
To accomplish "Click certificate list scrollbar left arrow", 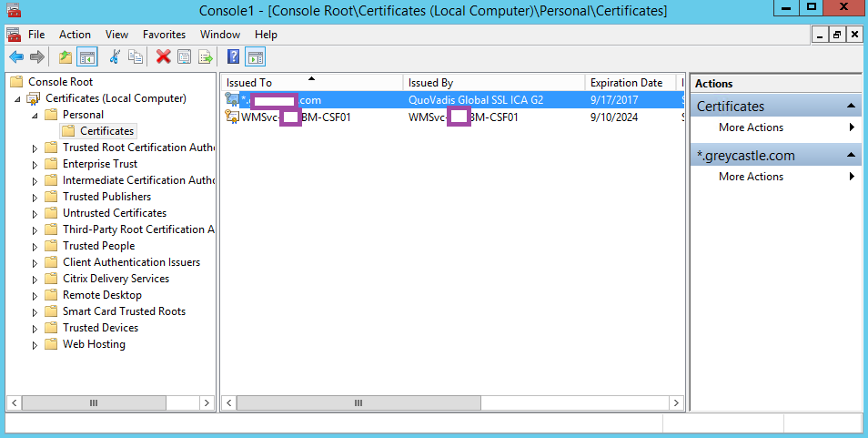I will pos(229,402).
